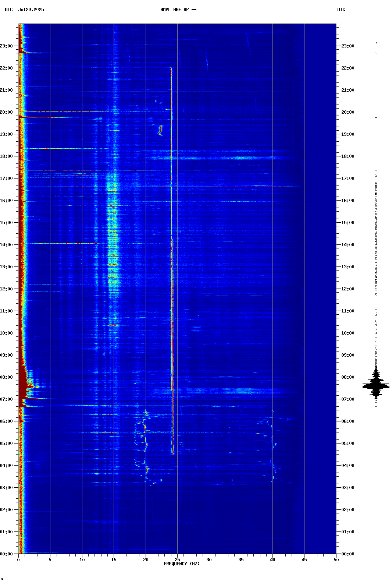The height and width of the screenshot is (583, 392).
Task: Click 02:00 on the right time axis
Action: (348, 510)
